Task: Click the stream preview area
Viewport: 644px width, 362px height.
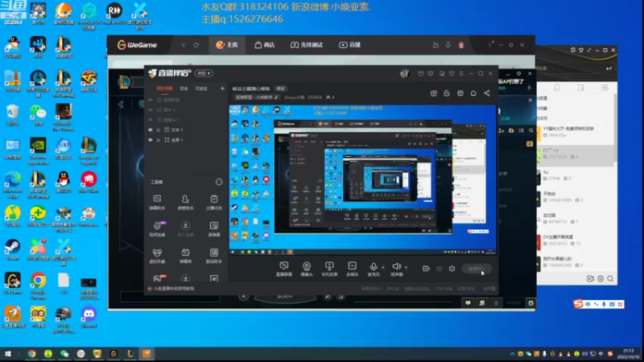Action: (362, 179)
